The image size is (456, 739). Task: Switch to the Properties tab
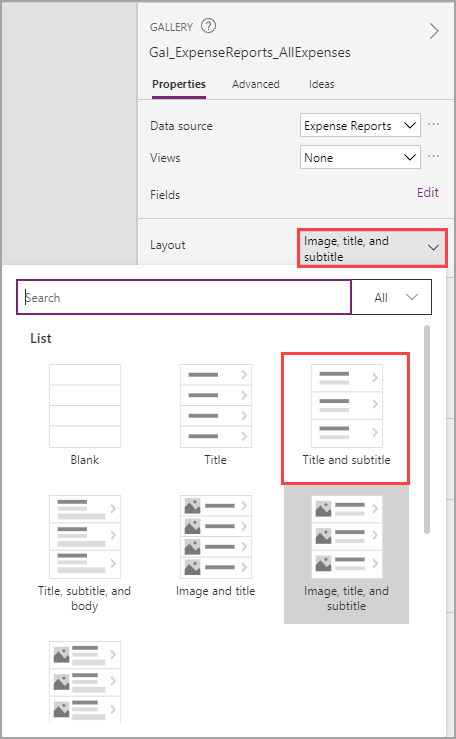179,84
